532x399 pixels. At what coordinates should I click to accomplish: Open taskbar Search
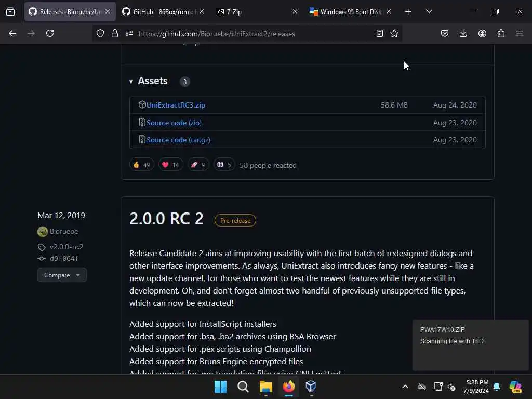point(243,387)
